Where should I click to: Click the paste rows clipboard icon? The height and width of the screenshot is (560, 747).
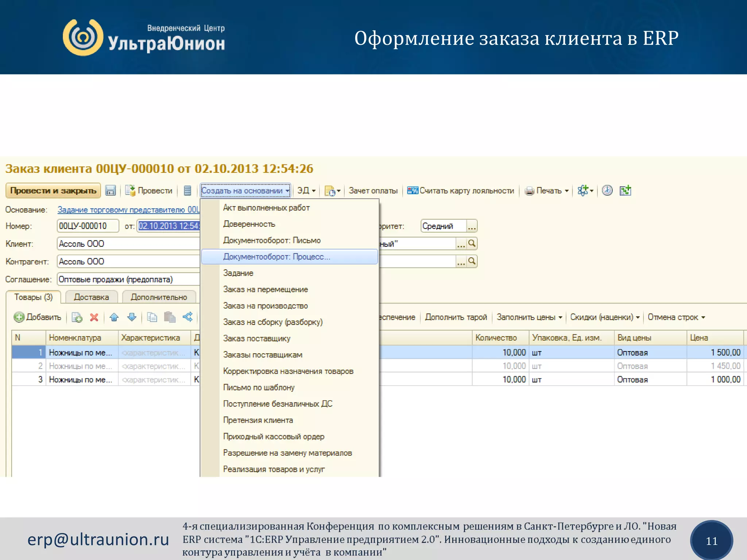[x=170, y=317]
